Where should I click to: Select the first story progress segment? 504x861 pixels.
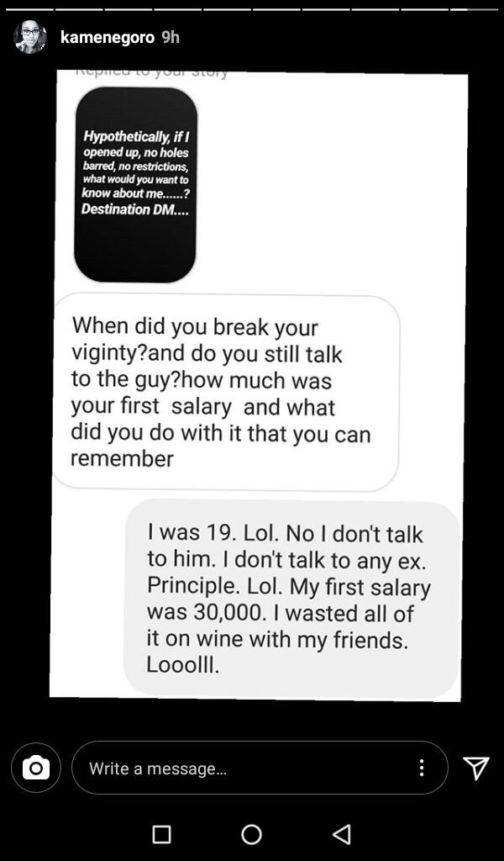(29, 9)
